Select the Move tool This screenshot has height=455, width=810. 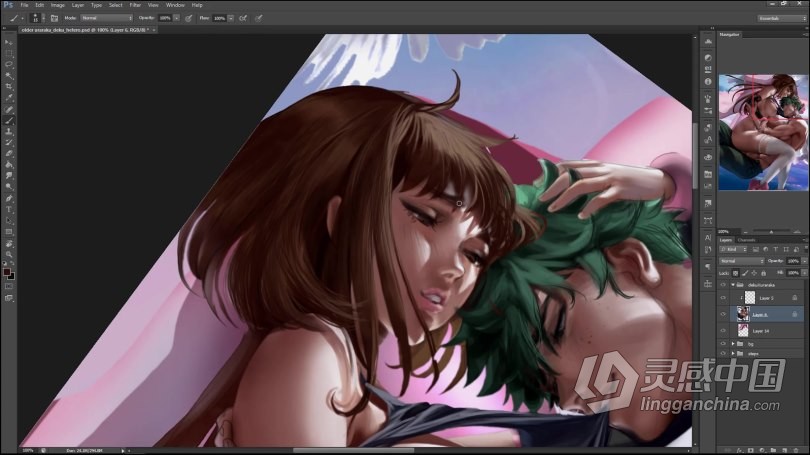tap(9, 42)
